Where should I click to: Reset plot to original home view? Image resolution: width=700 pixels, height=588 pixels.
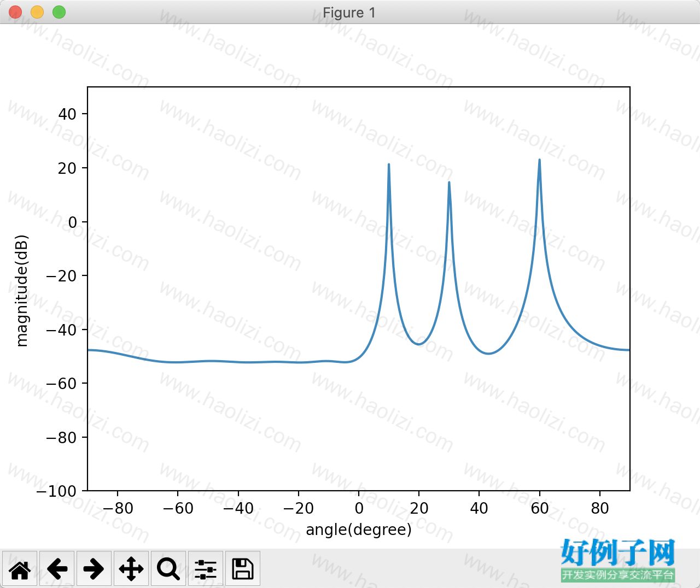(20, 569)
